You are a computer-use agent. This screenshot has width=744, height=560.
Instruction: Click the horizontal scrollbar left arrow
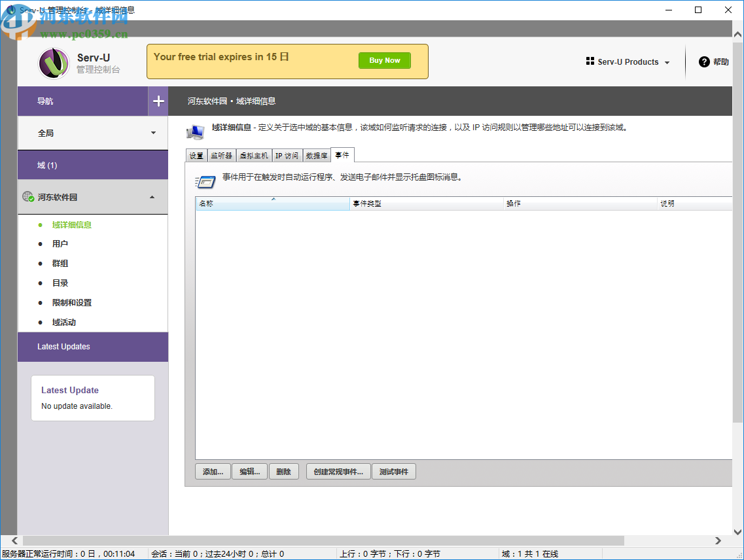click(14, 540)
